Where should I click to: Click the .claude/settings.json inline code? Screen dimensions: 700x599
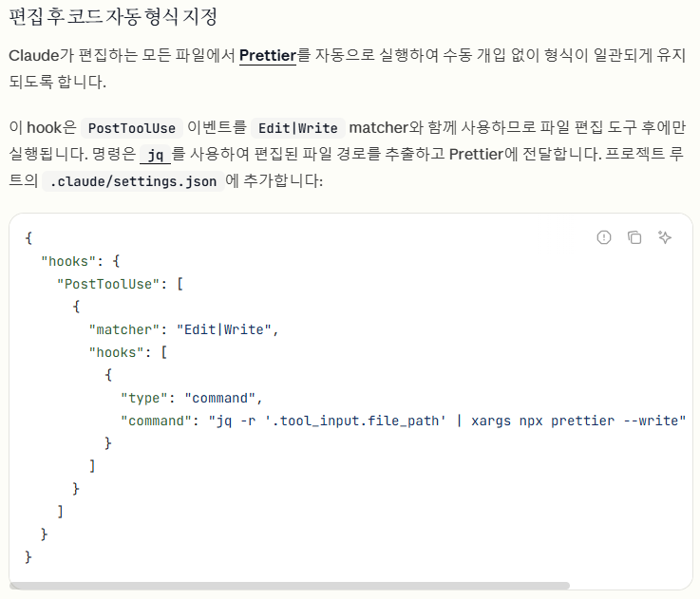pos(133,180)
